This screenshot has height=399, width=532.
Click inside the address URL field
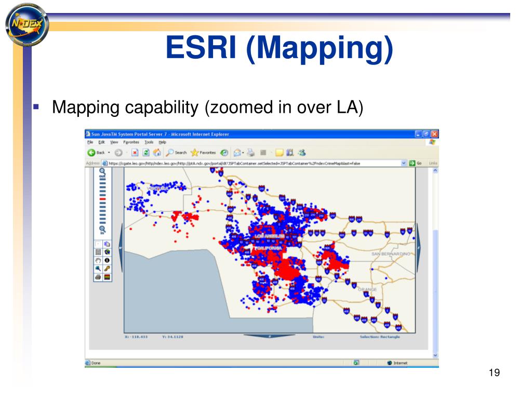click(x=254, y=163)
